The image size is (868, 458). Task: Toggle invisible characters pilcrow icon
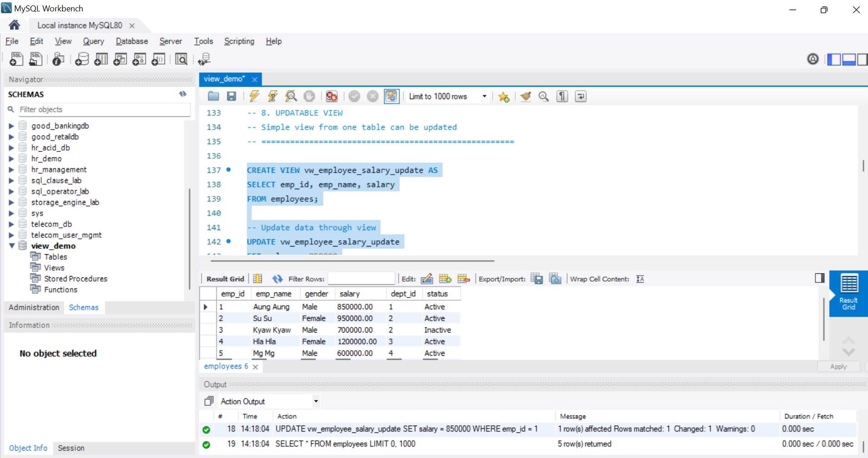pyautogui.click(x=562, y=96)
